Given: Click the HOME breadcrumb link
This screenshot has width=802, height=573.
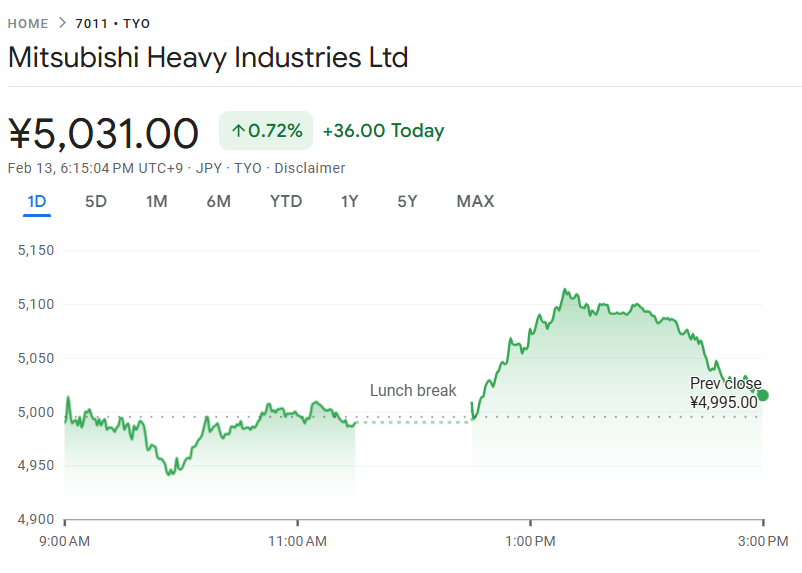Looking at the screenshot, I should tap(27, 23).
